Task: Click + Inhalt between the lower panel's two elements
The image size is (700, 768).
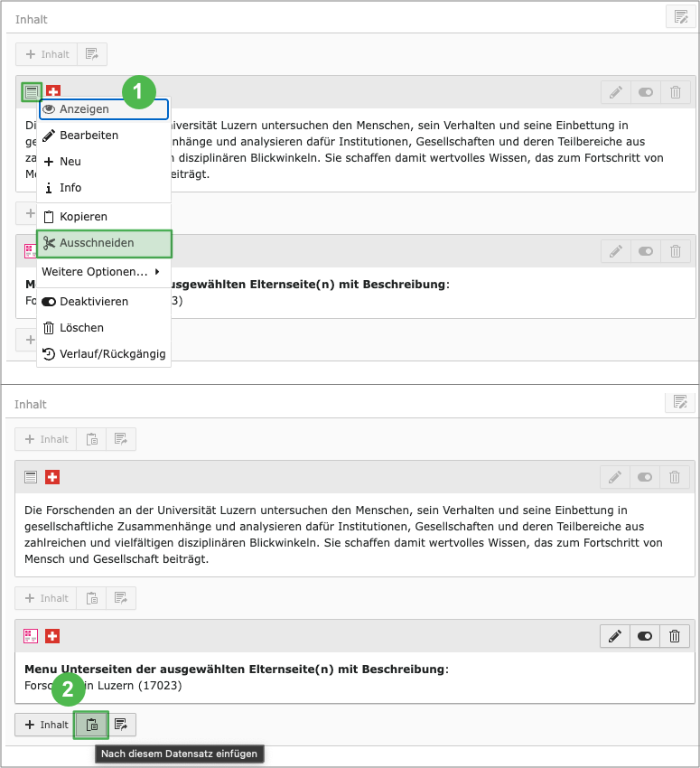Action: pyautogui.click(x=46, y=598)
